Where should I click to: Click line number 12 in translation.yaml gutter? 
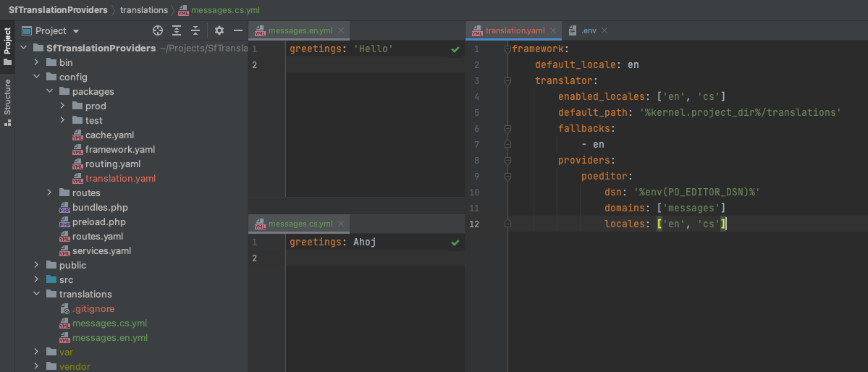tap(474, 224)
